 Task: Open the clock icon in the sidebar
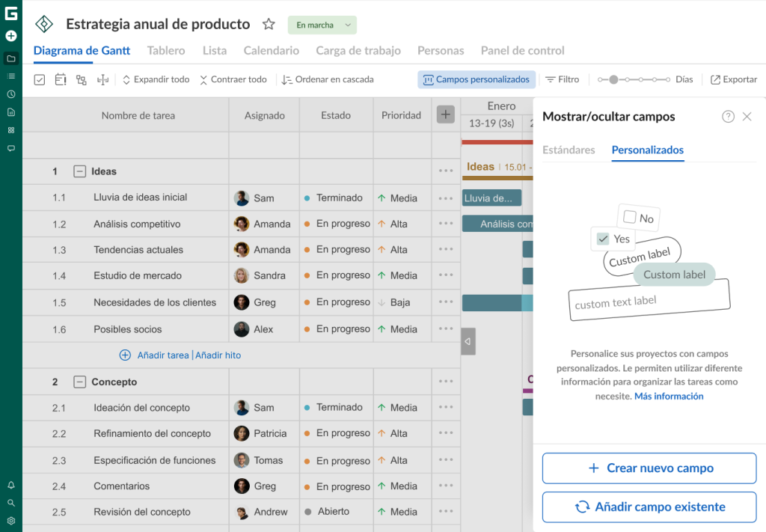[x=10, y=94]
